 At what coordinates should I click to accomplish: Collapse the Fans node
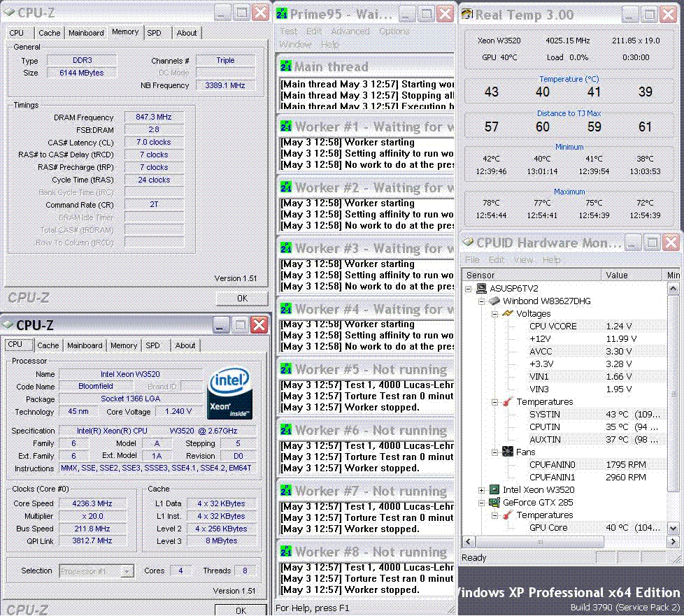click(494, 452)
